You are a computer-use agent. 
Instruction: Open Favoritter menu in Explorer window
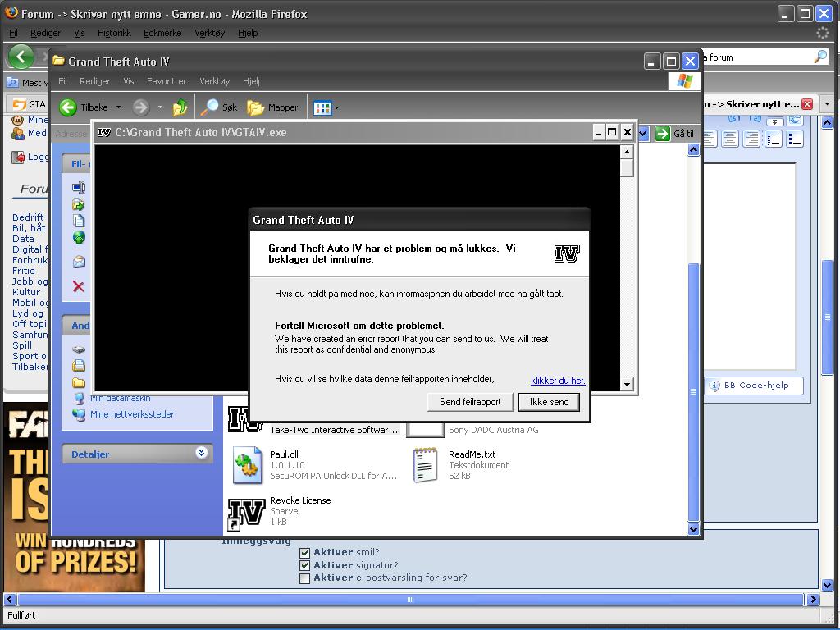click(x=167, y=81)
